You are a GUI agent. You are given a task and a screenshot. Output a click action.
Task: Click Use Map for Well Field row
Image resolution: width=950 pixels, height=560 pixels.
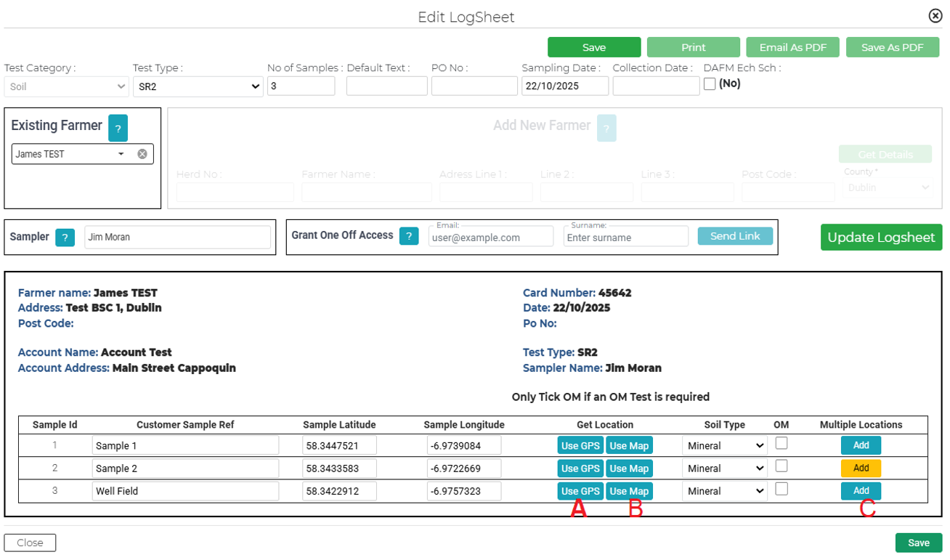tap(629, 492)
